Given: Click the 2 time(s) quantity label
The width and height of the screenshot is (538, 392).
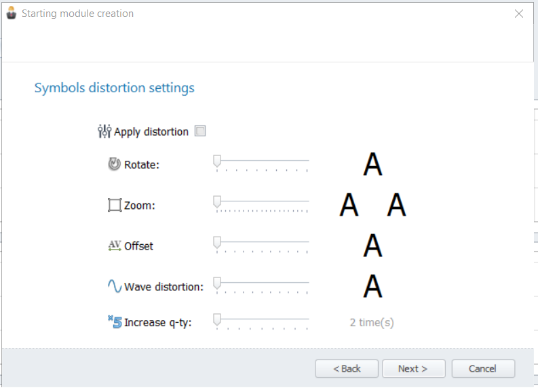Looking at the screenshot, I should tap(372, 322).
